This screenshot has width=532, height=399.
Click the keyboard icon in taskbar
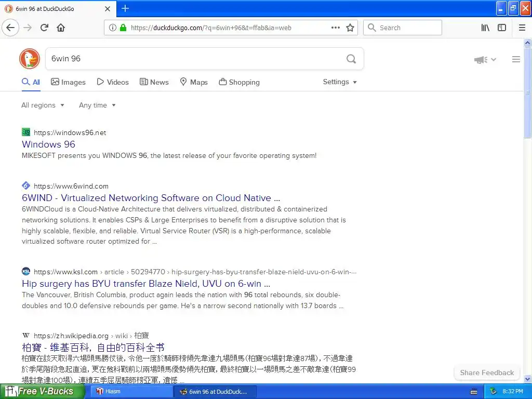474,392
